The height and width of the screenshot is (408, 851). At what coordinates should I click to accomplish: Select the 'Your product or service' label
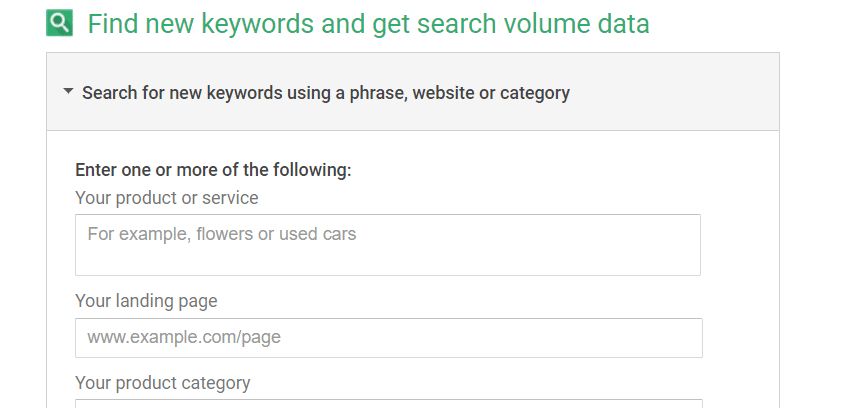click(x=167, y=198)
